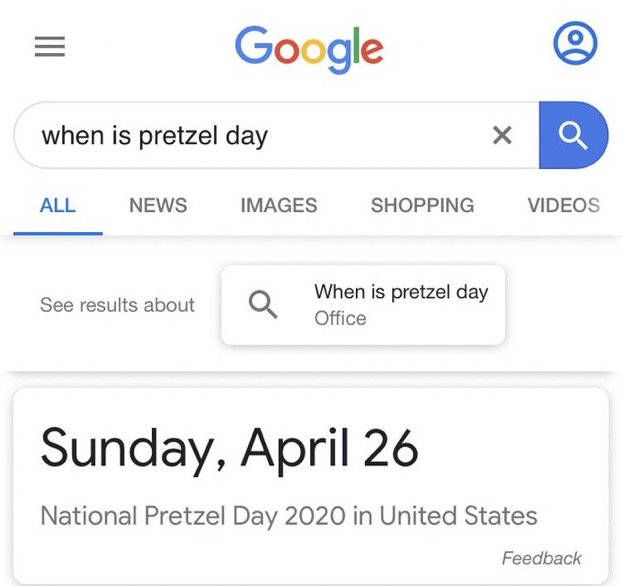Open the 'When is pretzel day' Office suggestion
Screen dimensions: 622x586
[363, 305]
